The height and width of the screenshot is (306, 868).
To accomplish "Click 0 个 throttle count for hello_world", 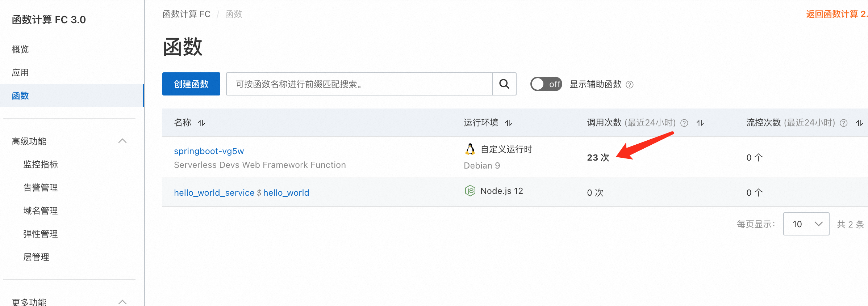I will pyautogui.click(x=755, y=192).
